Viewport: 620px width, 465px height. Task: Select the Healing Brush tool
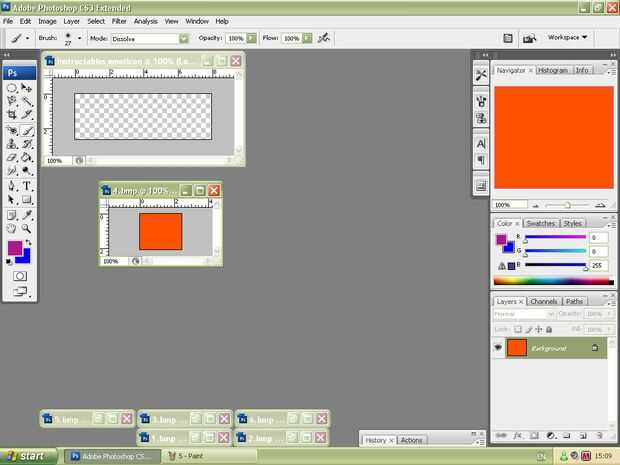click(x=12, y=130)
